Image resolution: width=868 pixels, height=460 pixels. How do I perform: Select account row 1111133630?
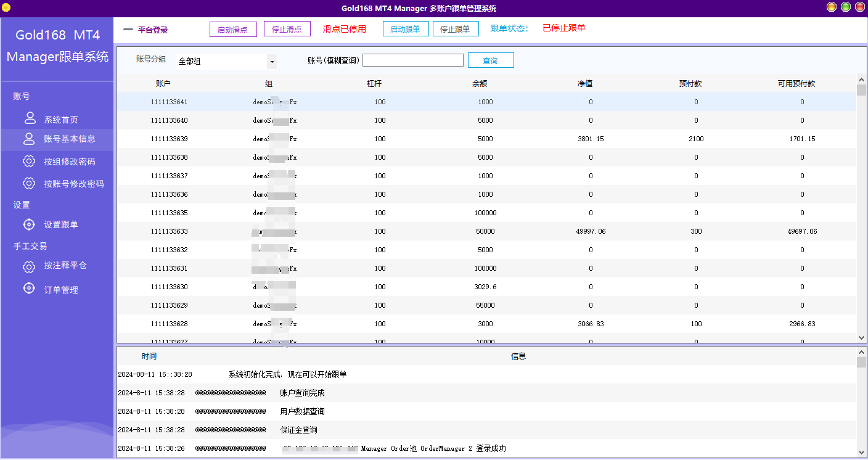tap(486, 287)
